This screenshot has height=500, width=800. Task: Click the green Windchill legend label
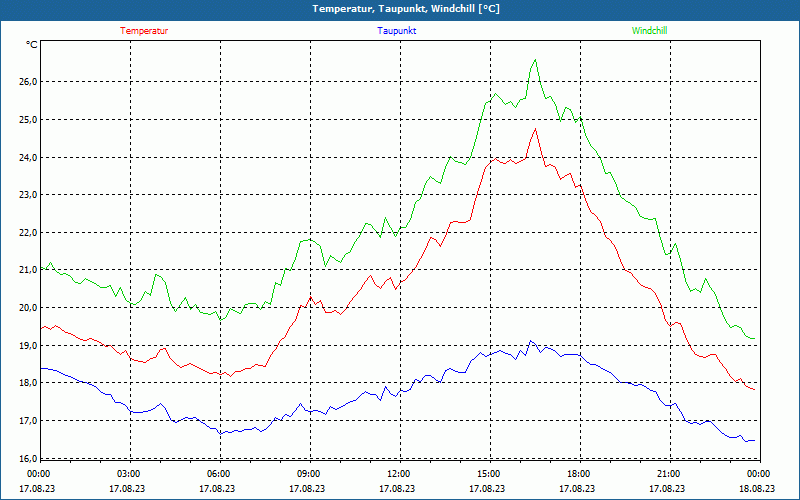pyautogui.click(x=649, y=30)
